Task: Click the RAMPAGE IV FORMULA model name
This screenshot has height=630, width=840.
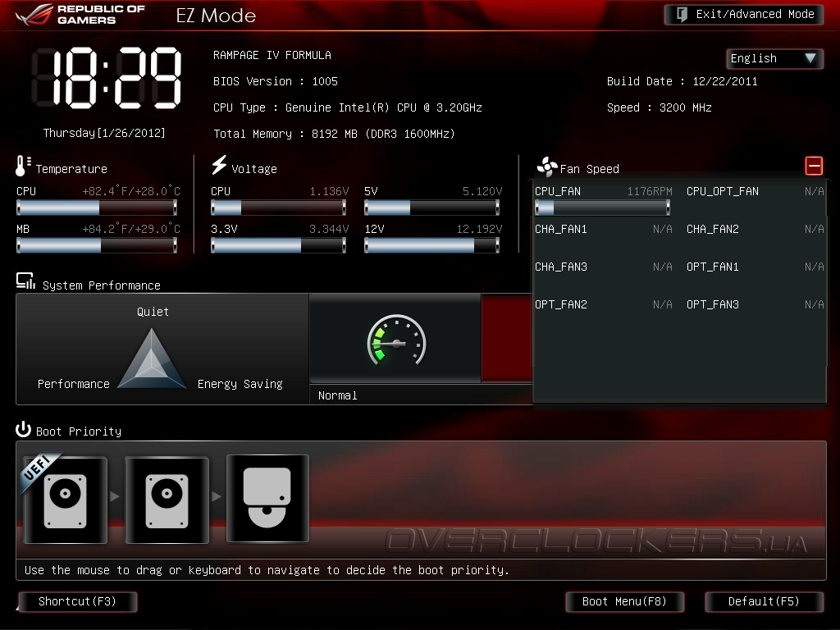Action: 272,55
